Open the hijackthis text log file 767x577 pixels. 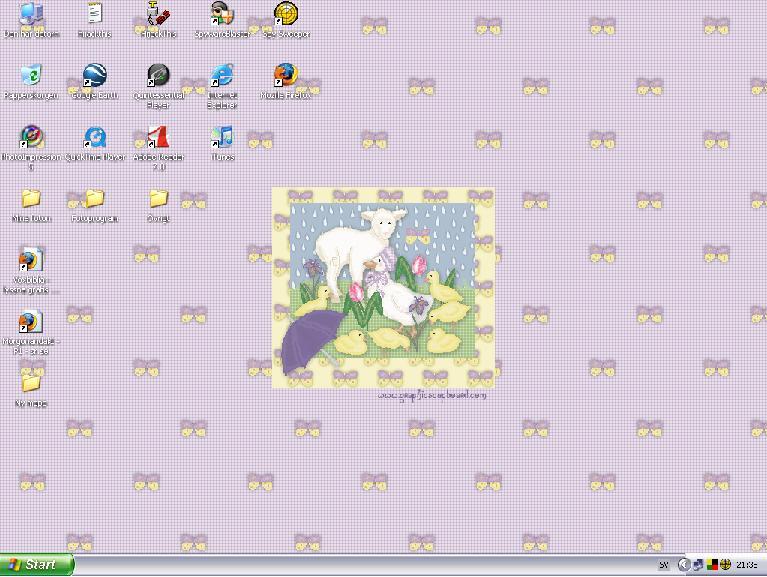[x=95, y=14]
